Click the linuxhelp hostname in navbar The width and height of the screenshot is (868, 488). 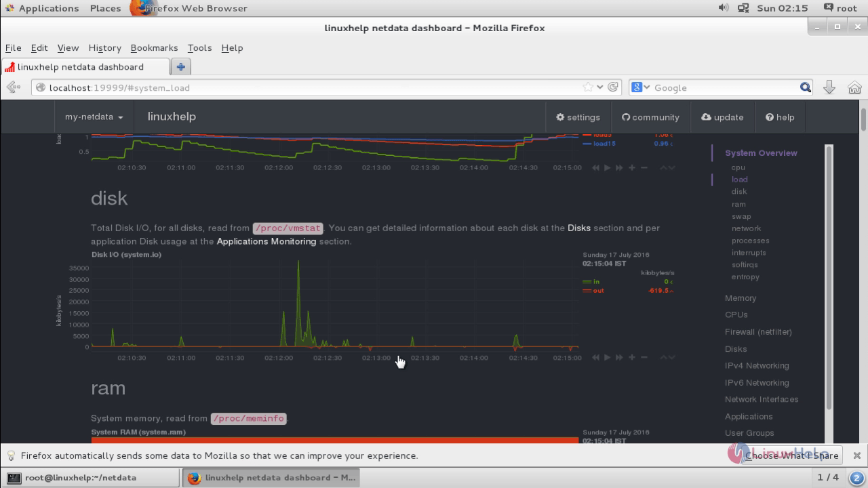pos(172,117)
